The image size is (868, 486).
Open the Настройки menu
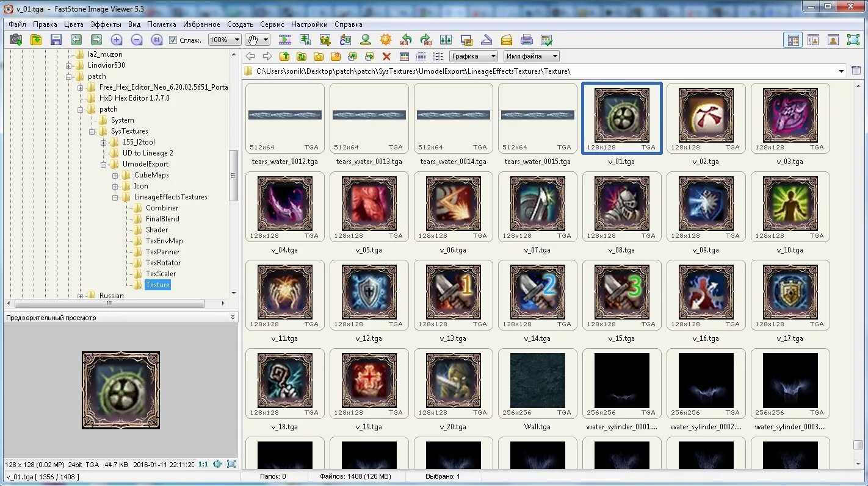tap(309, 24)
